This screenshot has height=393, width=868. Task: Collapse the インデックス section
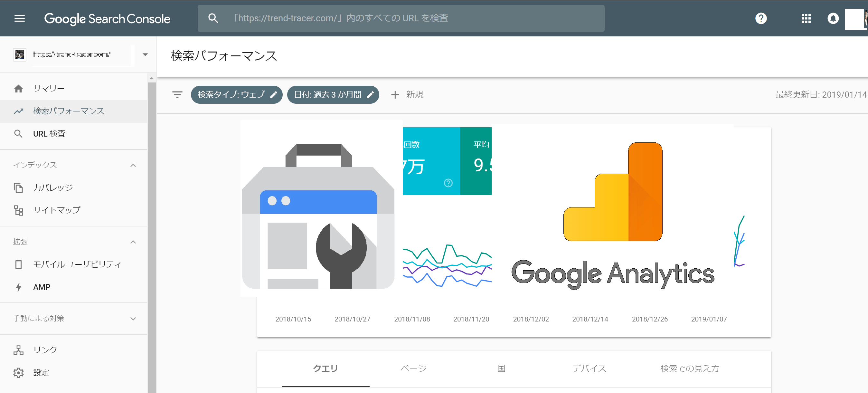coord(133,165)
